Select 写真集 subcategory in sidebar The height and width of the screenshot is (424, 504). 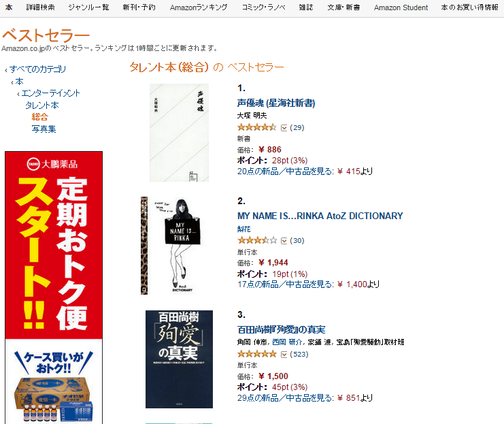click(44, 129)
